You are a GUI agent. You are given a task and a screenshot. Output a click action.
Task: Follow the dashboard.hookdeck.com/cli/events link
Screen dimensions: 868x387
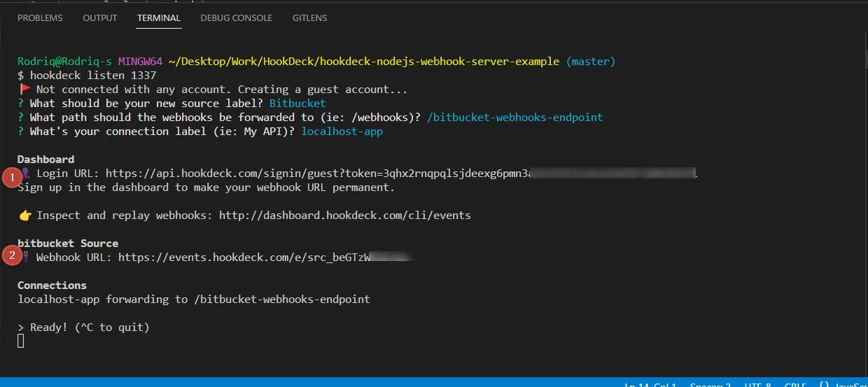coord(344,216)
